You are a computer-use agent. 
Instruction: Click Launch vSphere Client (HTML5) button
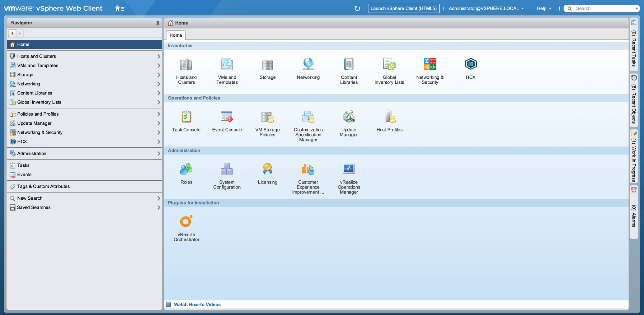403,8
